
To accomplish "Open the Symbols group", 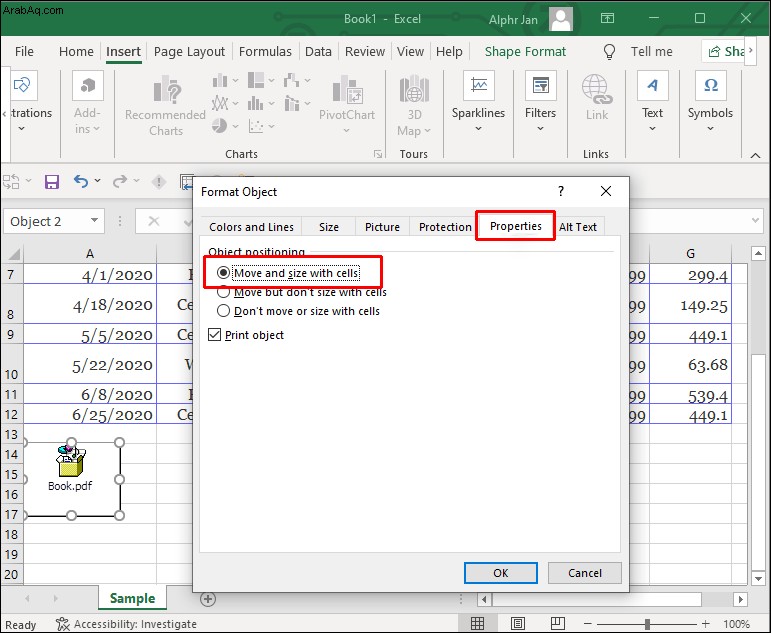I will pos(710,102).
